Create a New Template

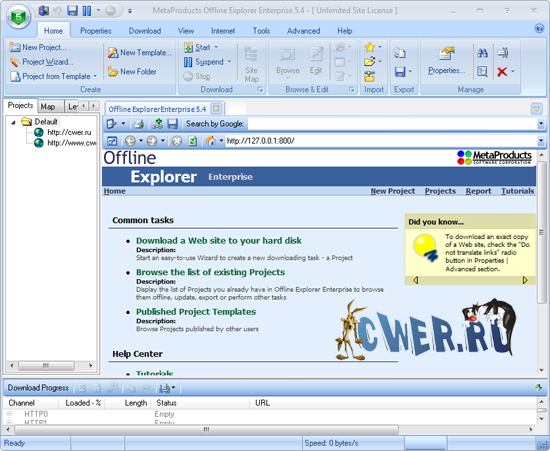point(140,53)
